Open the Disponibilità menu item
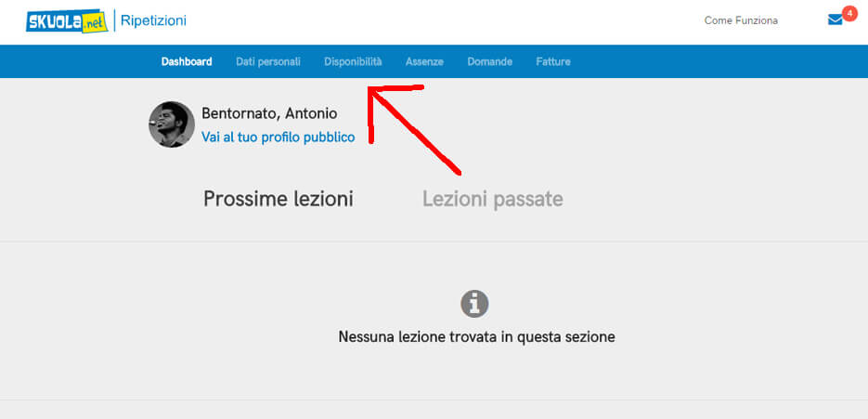 coord(353,61)
